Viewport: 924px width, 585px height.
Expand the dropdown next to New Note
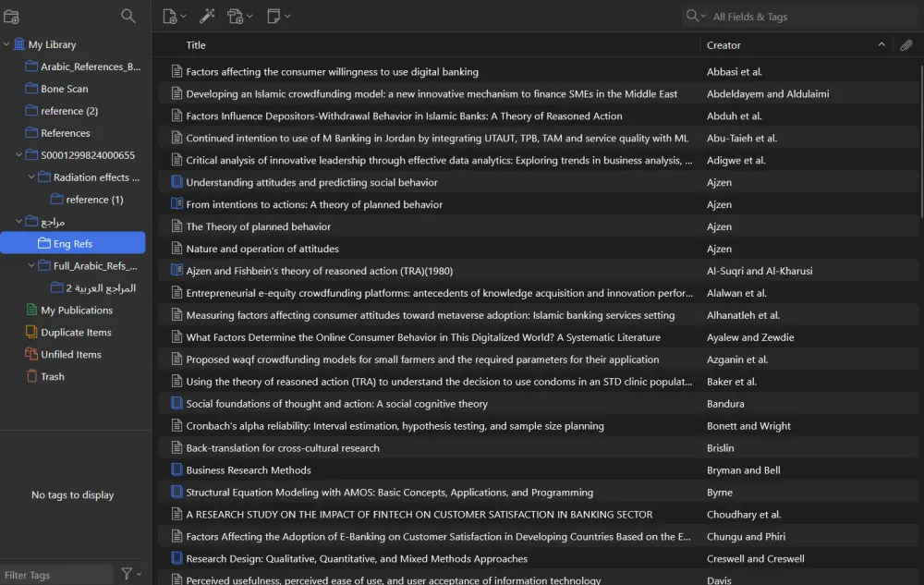[x=288, y=16]
